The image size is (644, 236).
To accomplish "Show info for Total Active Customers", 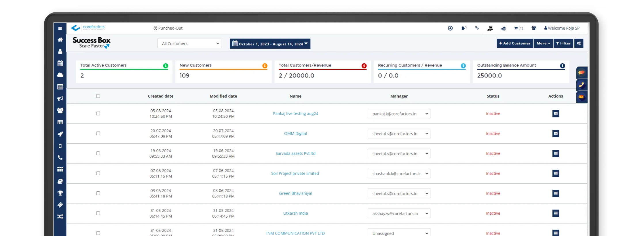I will [166, 66].
